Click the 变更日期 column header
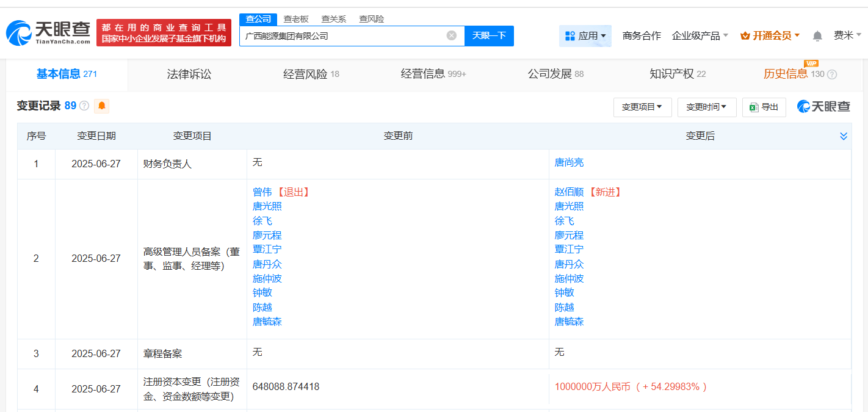The image size is (868, 412). coord(96,136)
